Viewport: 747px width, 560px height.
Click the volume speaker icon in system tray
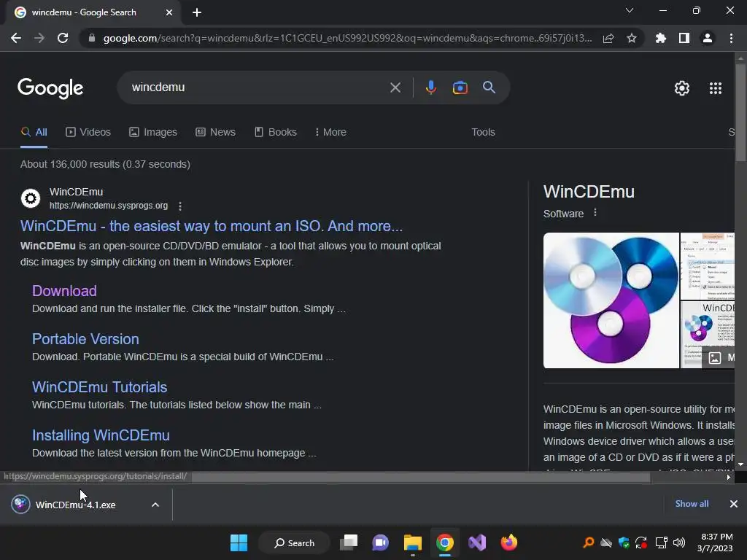click(679, 542)
